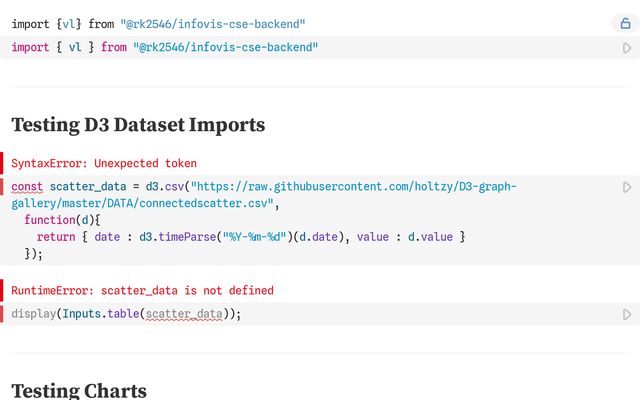Click the RuntimeError scatter_data not defined message

pos(142,291)
